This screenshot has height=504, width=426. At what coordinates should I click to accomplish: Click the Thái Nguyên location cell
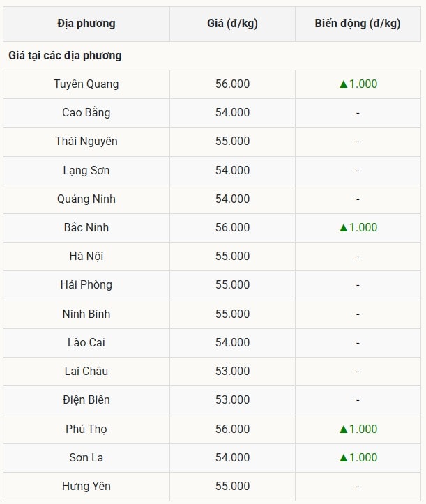point(86,142)
